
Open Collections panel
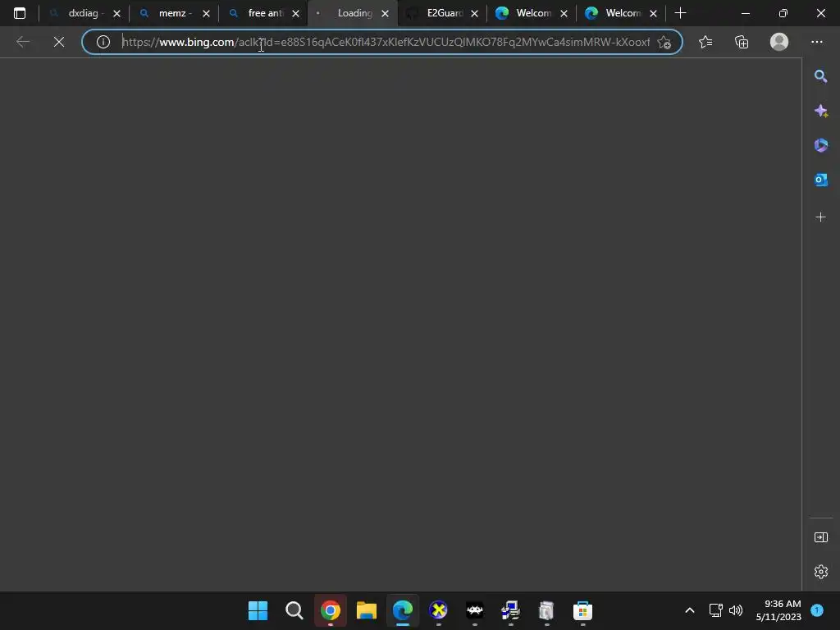pyautogui.click(x=742, y=42)
